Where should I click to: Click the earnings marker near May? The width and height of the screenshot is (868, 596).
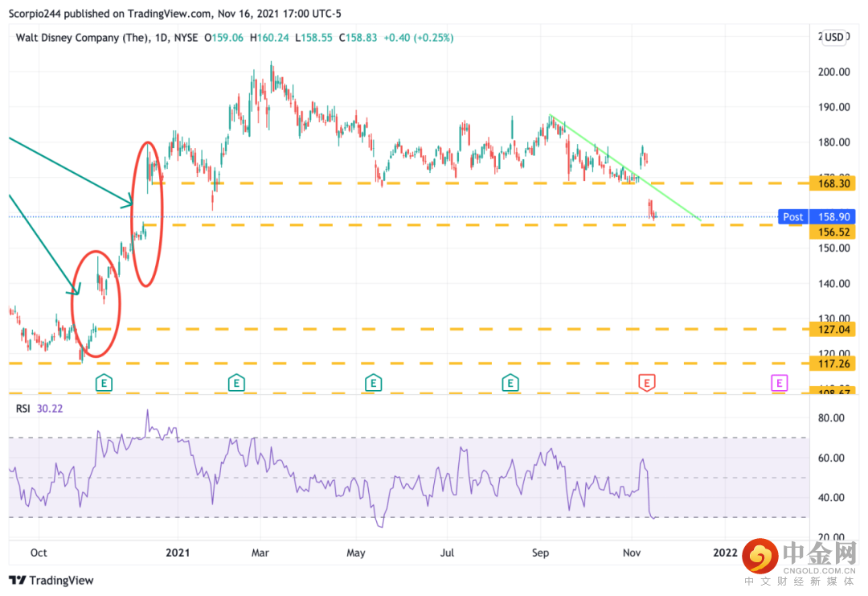coord(373,383)
